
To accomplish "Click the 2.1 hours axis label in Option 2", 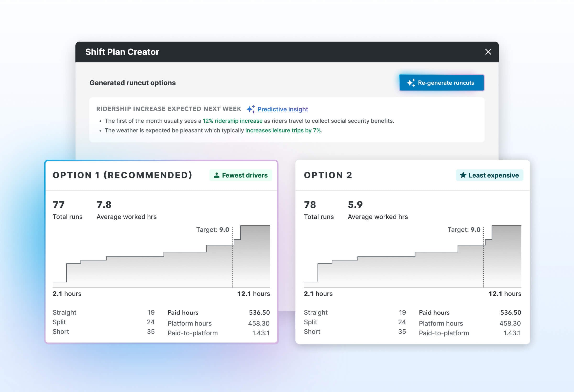I will [x=318, y=294].
